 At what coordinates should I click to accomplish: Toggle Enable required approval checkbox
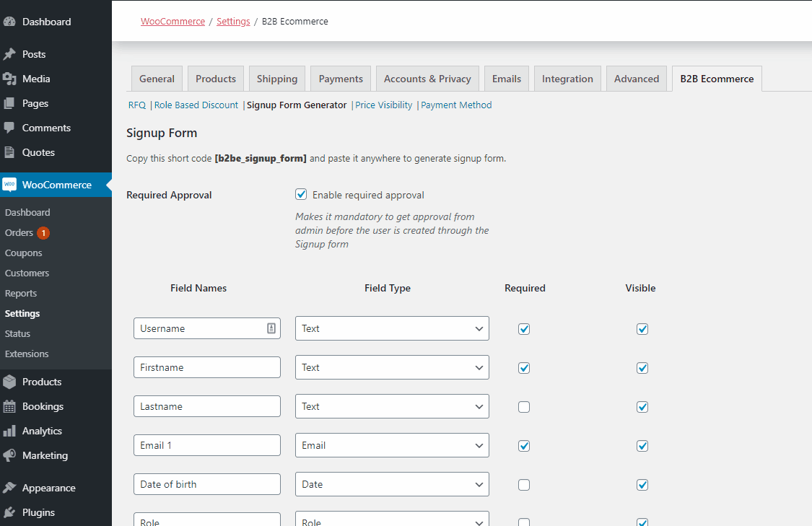[x=301, y=194]
